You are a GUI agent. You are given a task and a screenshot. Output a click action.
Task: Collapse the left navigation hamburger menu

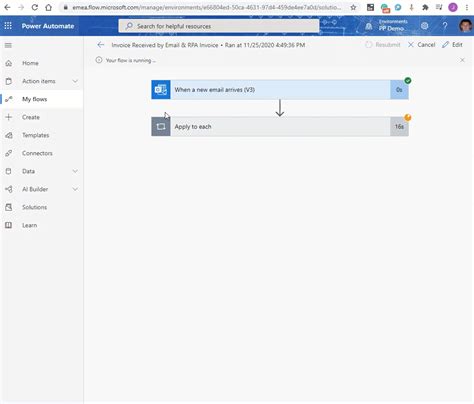point(8,45)
